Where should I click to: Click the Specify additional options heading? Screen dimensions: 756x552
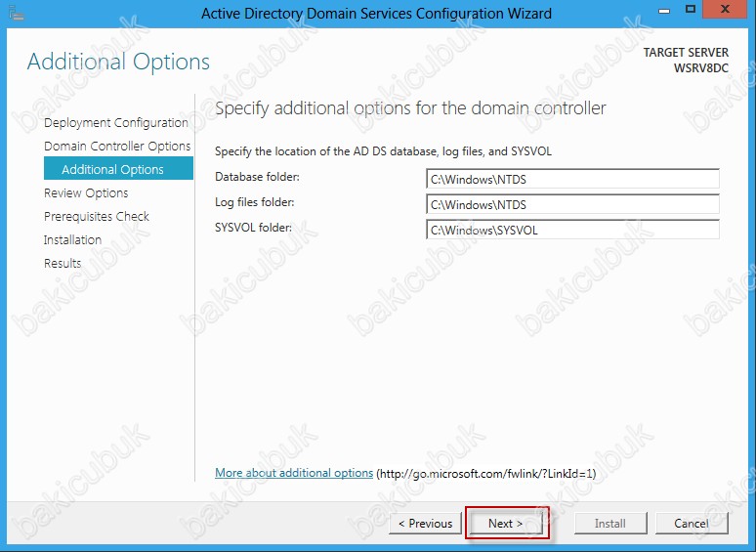(410, 108)
